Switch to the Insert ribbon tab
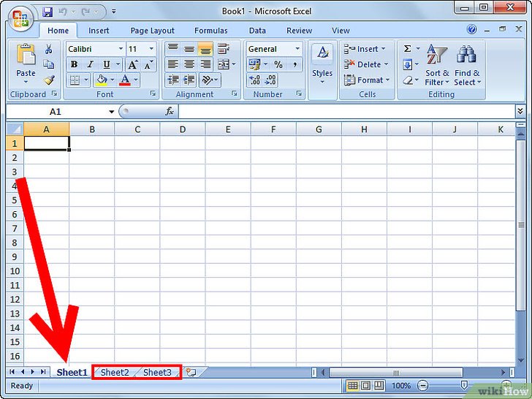The height and width of the screenshot is (399, 532). point(99,31)
